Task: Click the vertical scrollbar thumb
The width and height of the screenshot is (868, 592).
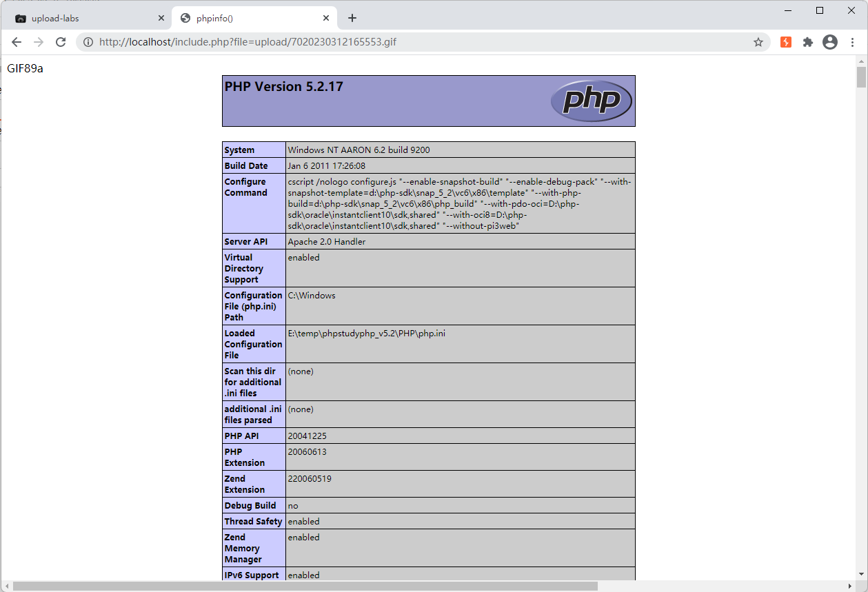Action: 860,77
